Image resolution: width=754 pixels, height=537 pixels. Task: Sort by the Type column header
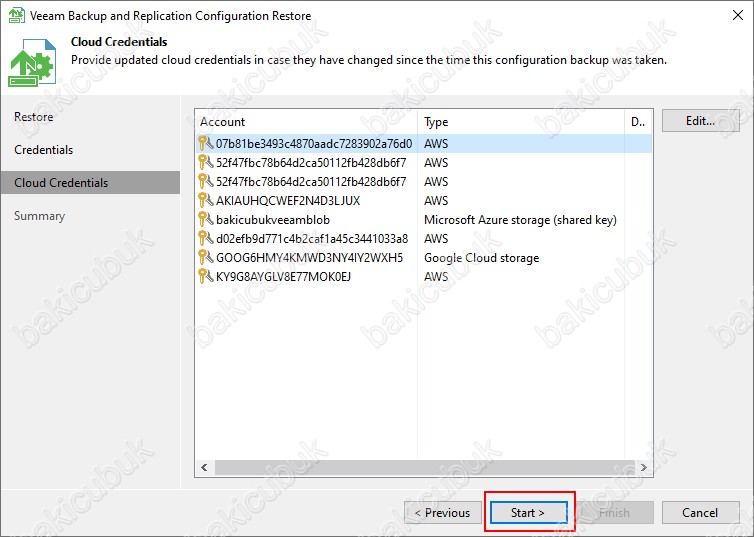(521, 122)
